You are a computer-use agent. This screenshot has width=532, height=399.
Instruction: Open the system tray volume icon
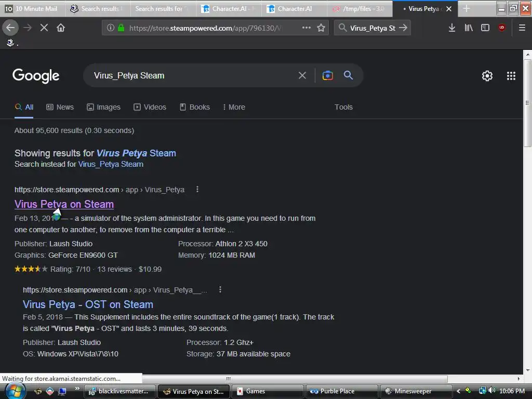tap(491, 391)
